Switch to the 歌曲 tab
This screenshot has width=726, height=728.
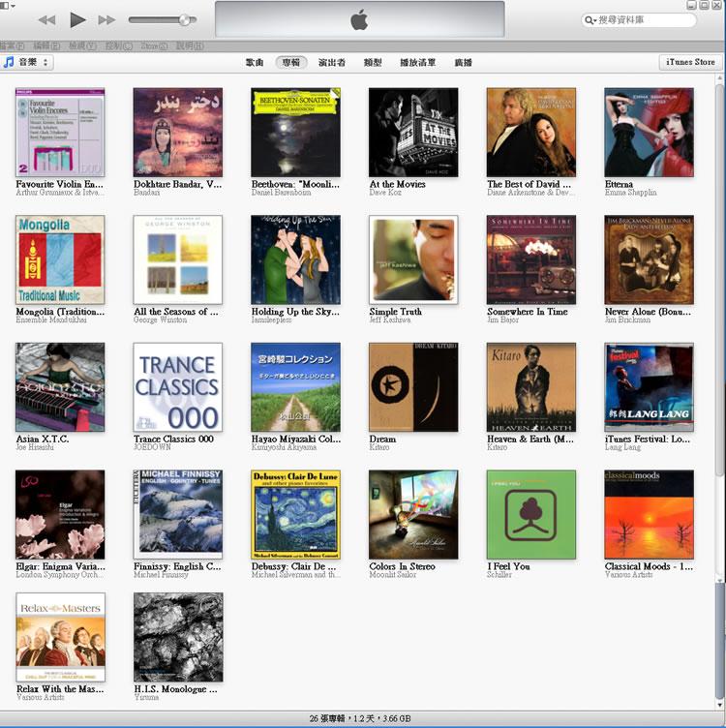click(x=255, y=62)
